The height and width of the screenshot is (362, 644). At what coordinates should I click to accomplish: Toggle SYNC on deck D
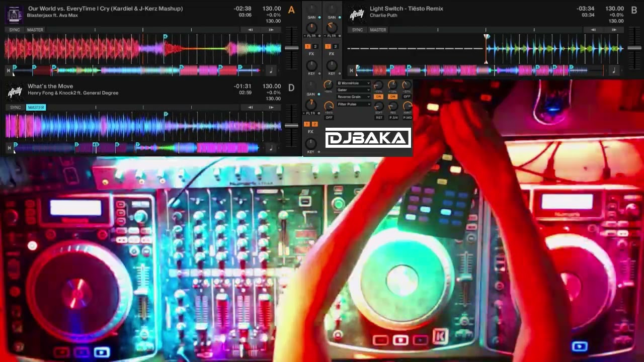pos(15,107)
